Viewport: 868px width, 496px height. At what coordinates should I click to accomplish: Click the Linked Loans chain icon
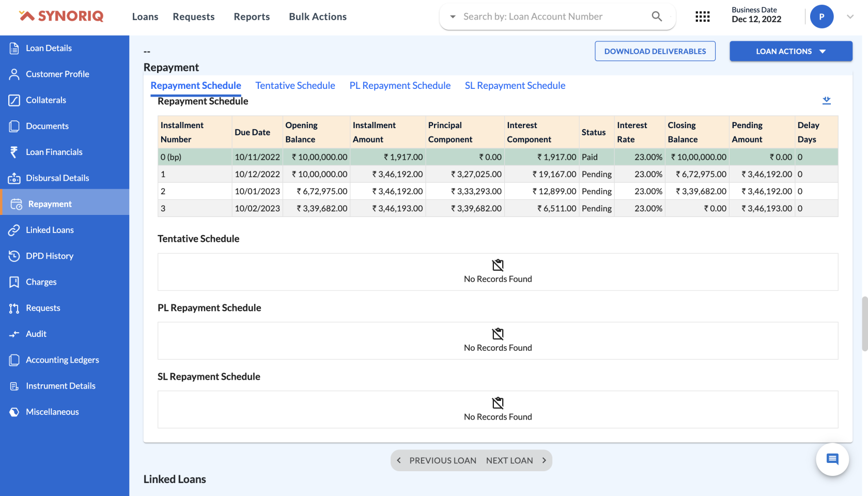(x=14, y=230)
